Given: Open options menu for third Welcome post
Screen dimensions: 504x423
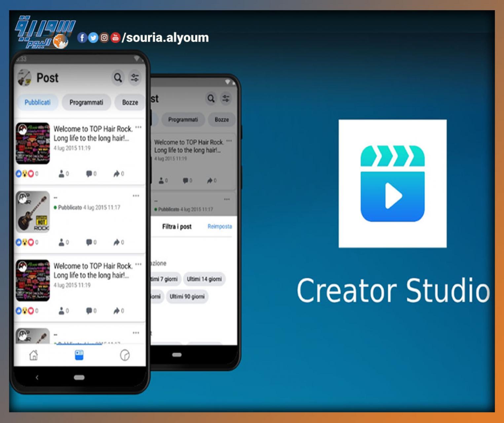Looking at the screenshot, I should coord(138,264).
